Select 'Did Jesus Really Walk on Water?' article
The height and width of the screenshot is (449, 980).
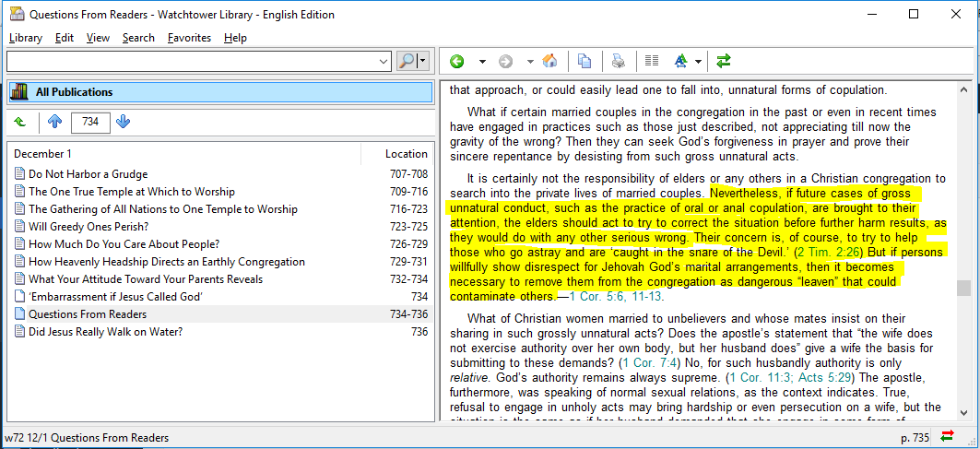(x=105, y=332)
